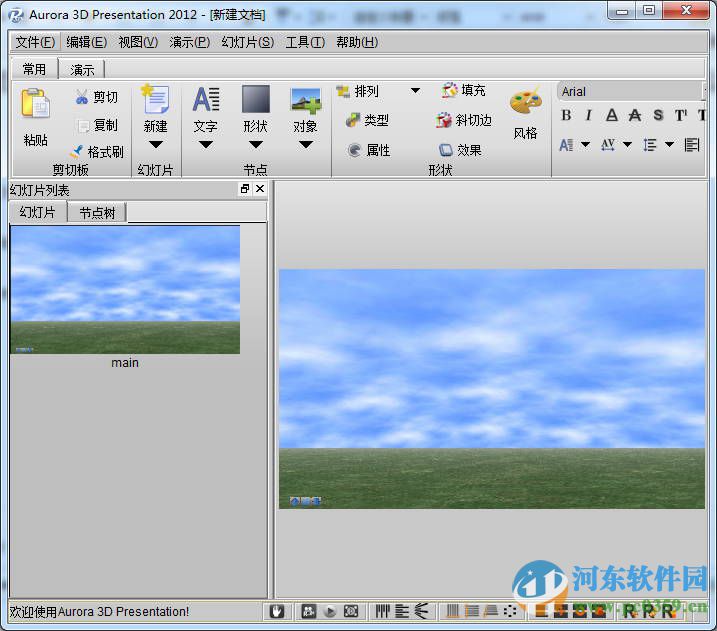Switch to the Node Tree (节点树) tab
Viewport: 717px width, 631px height.
(x=97, y=213)
